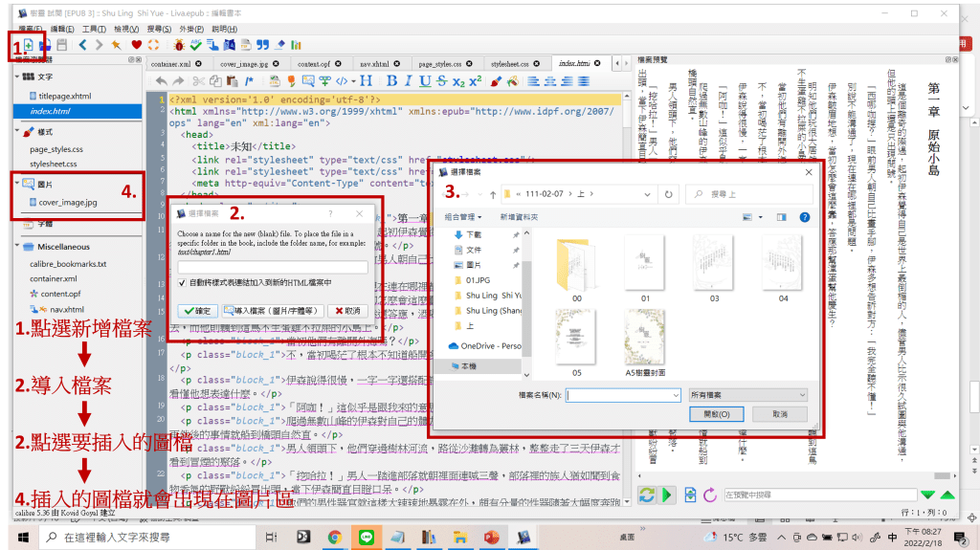Click the 開啟(O) button in file dialog
The width and height of the screenshot is (980, 550).
click(x=717, y=414)
